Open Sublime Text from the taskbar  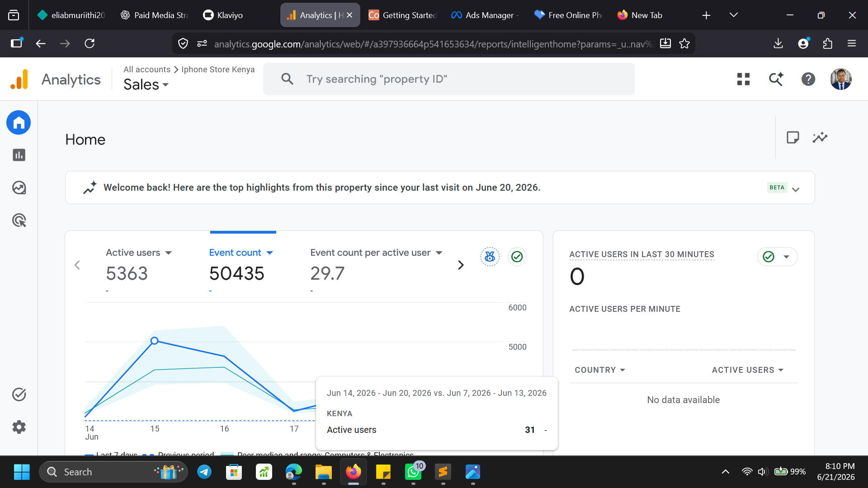443,472
